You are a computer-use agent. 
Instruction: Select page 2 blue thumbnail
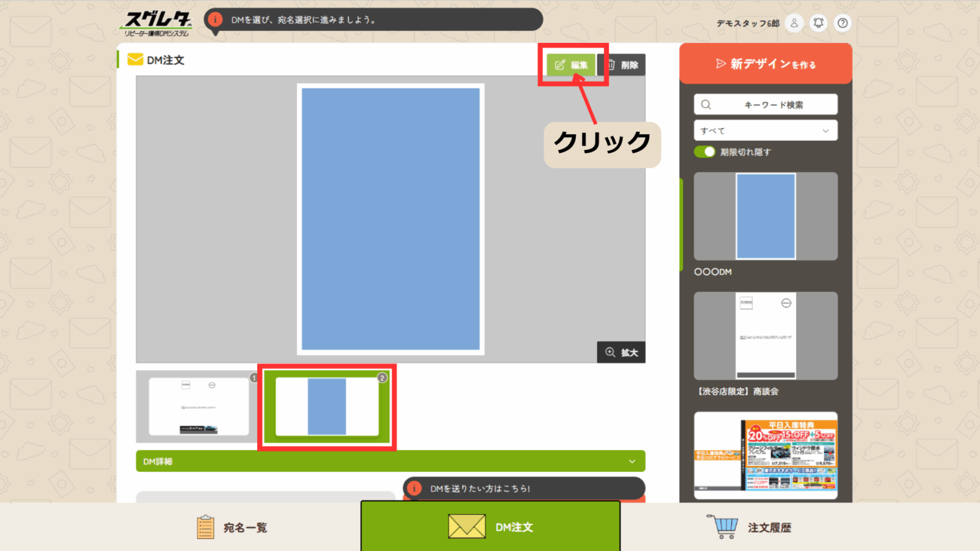pos(326,407)
